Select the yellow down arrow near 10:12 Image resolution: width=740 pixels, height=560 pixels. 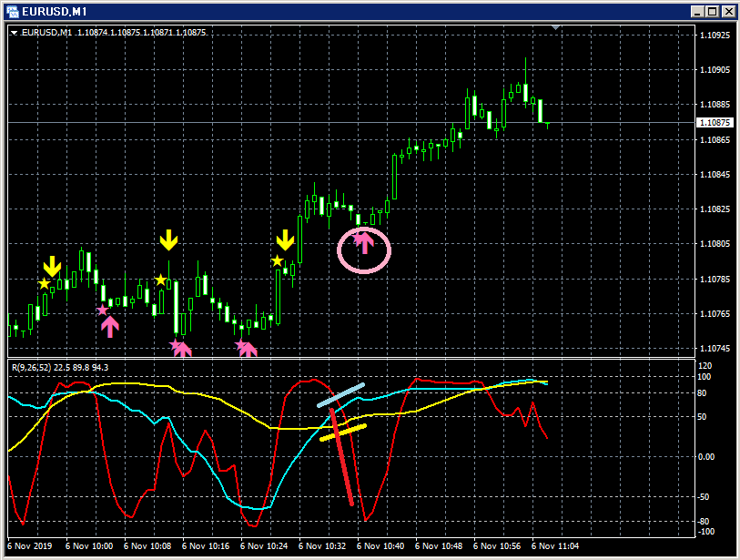pos(168,239)
